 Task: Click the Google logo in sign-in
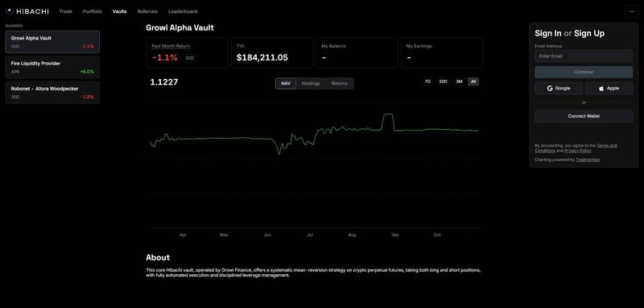[550, 88]
